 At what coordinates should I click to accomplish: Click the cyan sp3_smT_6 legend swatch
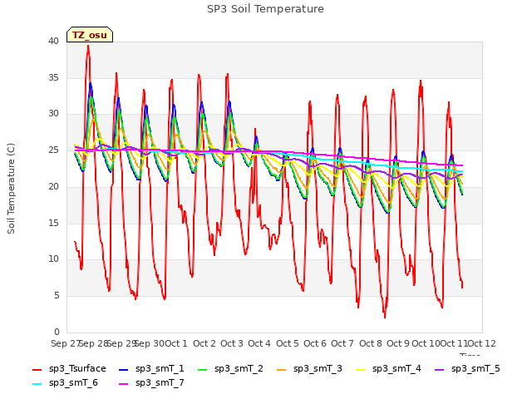click(x=37, y=384)
